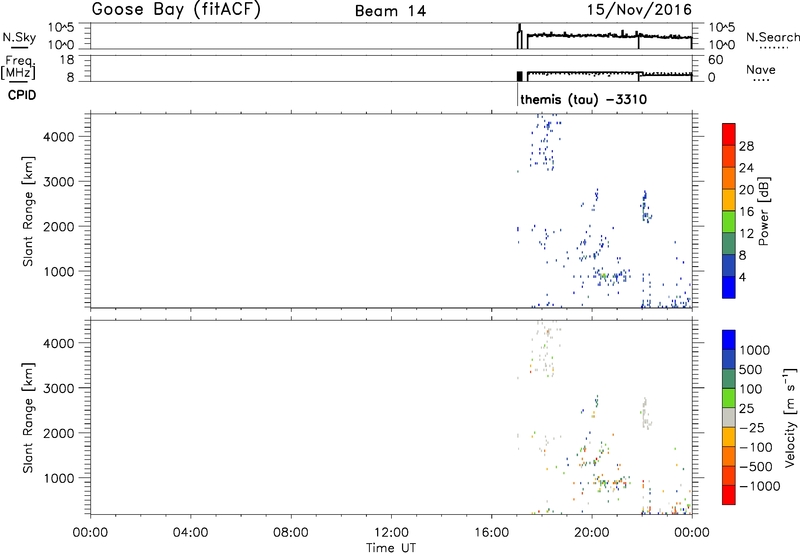Image resolution: width=800 pixels, height=554 pixels.
Task: Click the 'Time UT' axis label
Action: click(391, 548)
